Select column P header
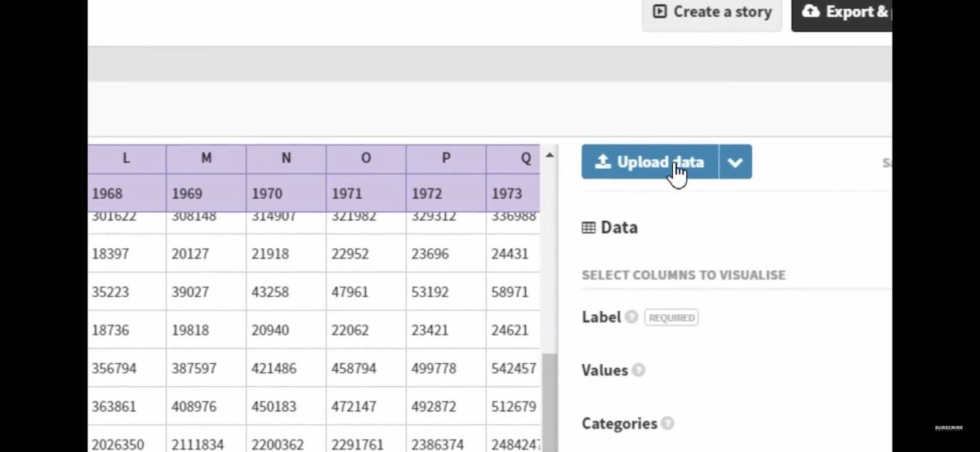 point(447,159)
